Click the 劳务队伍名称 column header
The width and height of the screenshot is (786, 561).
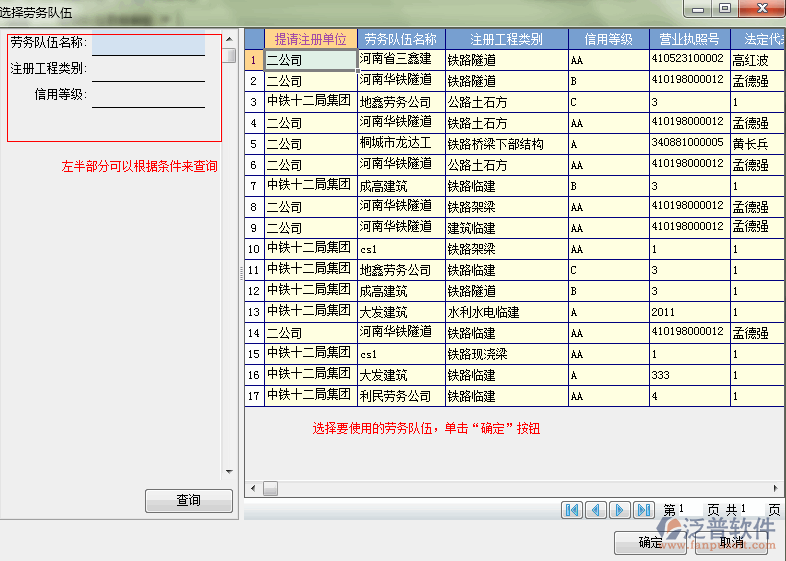coord(401,39)
